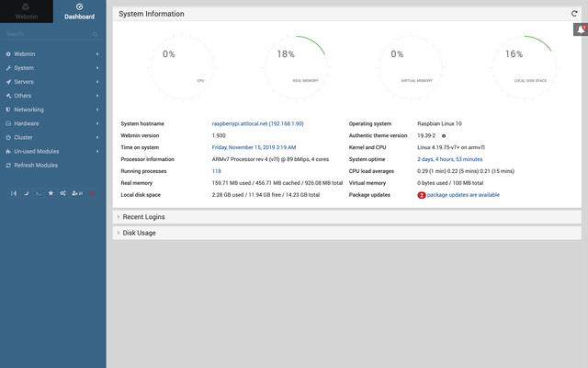588x368 pixels.
Task: Click the red logout icon
Action: 92,193
